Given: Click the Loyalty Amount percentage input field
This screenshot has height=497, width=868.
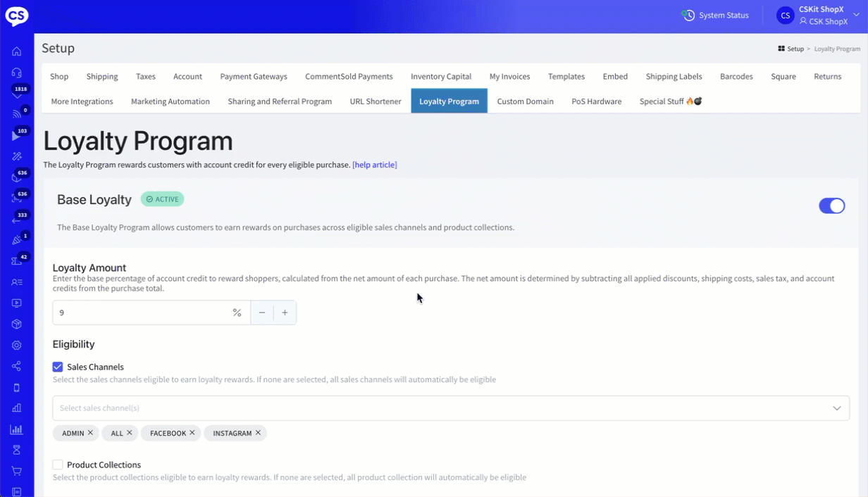Looking at the screenshot, I should [x=141, y=313].
